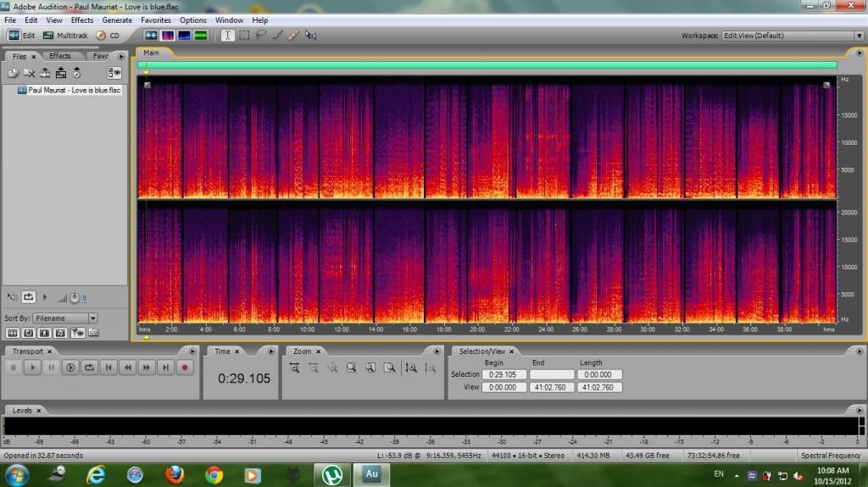Open the Main panel options menu arrow

click(x=860, y=53)
